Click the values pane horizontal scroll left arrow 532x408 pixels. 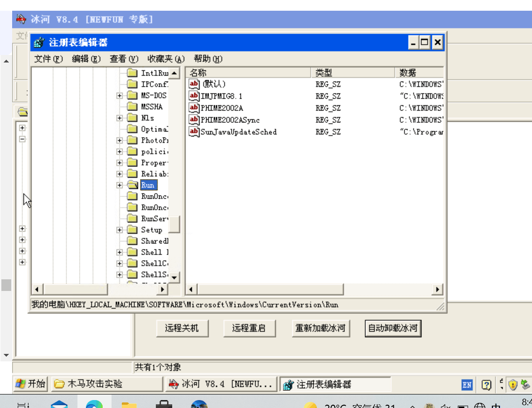tap(191, 290)
